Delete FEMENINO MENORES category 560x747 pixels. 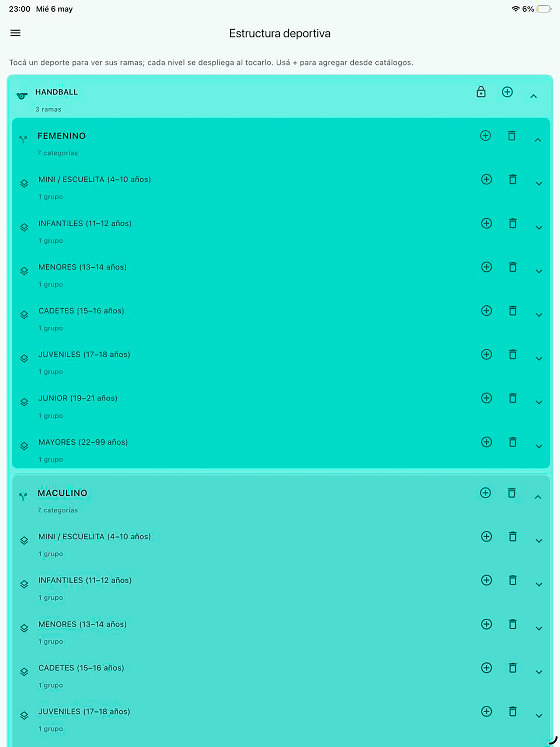(x=513, y=267)
